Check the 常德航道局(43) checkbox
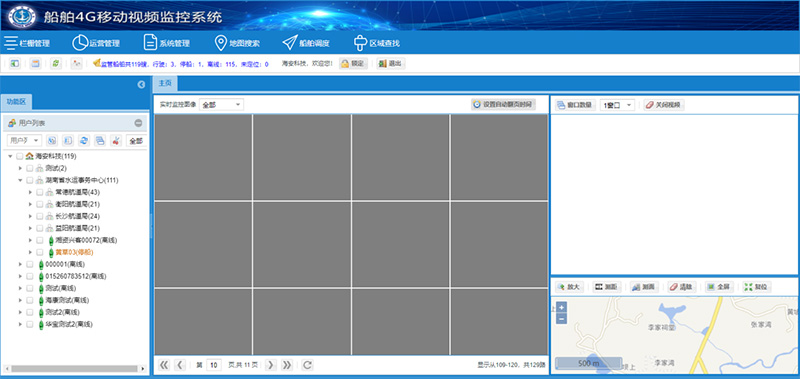Viewport: 800px width, 379px height. point(40,192)
